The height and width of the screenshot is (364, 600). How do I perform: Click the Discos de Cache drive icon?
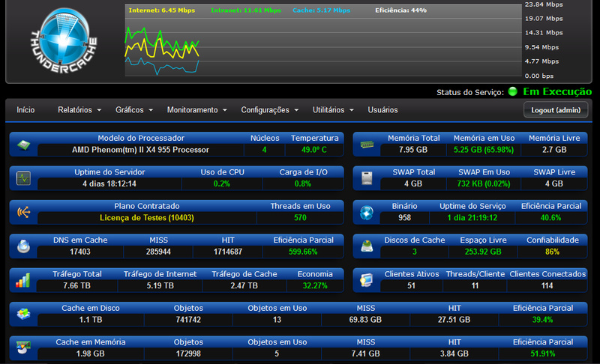(x=367, y=246)
